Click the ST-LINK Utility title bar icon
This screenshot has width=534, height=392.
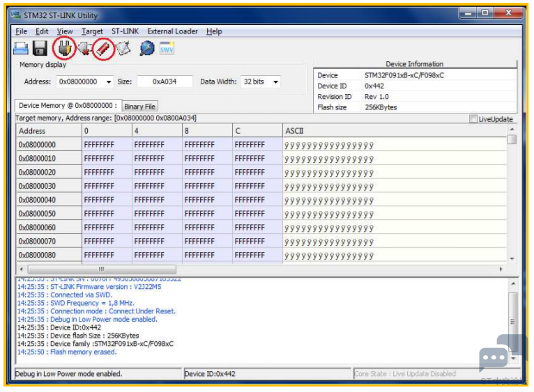[x=15, y=15]
